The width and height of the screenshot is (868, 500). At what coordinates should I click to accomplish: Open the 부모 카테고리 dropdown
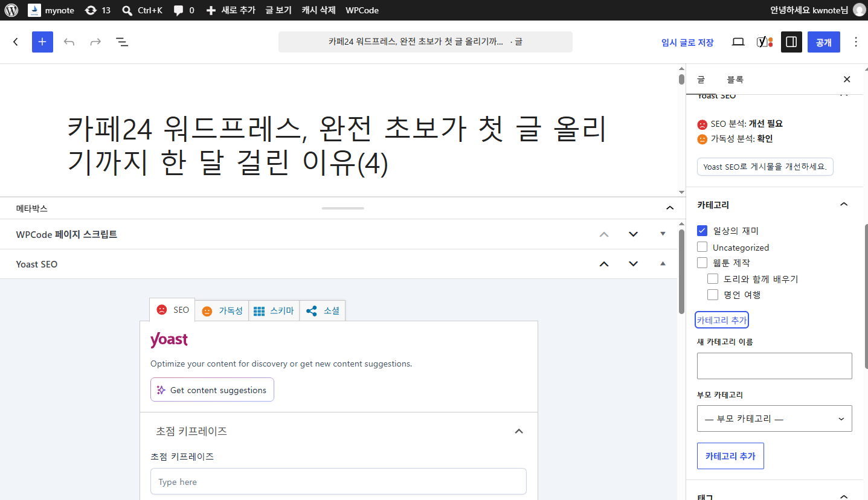(x=774, y=418)
